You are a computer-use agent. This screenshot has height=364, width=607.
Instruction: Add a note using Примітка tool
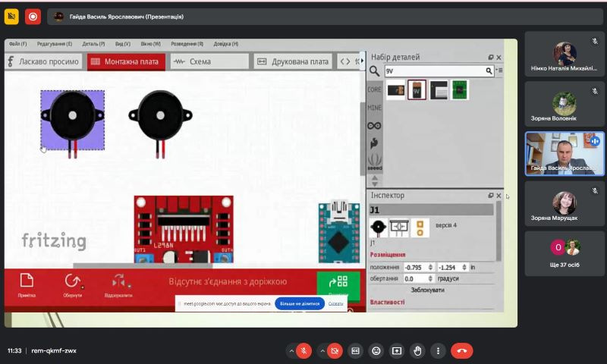[x=27, y=285]
